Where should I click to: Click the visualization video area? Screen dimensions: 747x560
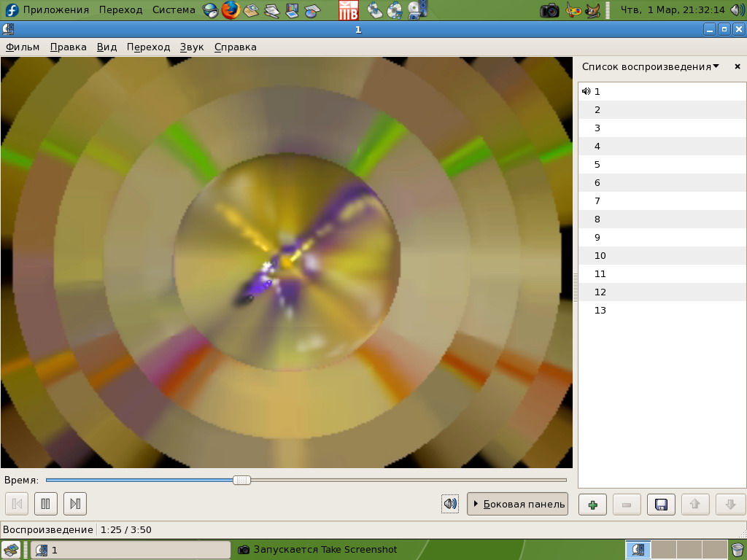286,262
